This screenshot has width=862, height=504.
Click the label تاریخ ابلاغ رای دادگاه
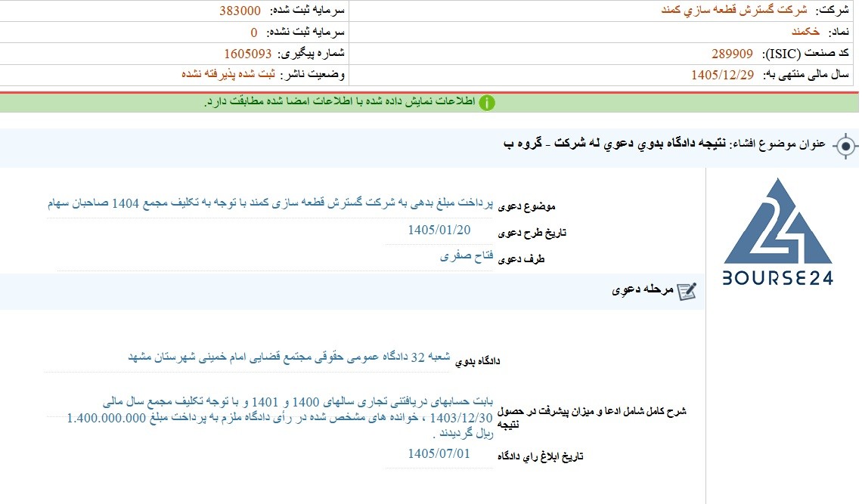(x=541, y=456)
